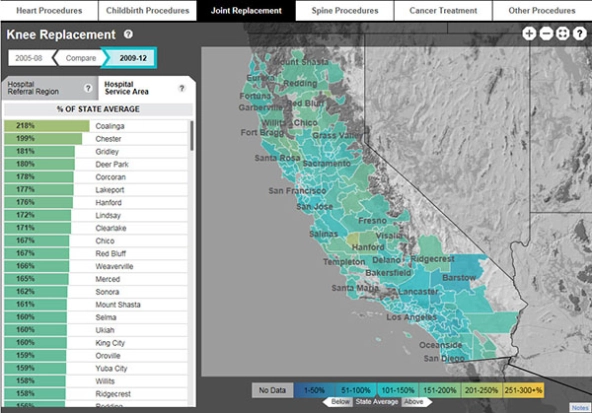Image resolution: width=592 pixels, height=413 pixels.
Task: Select the Coalinga row in the list
Action: 96,126
